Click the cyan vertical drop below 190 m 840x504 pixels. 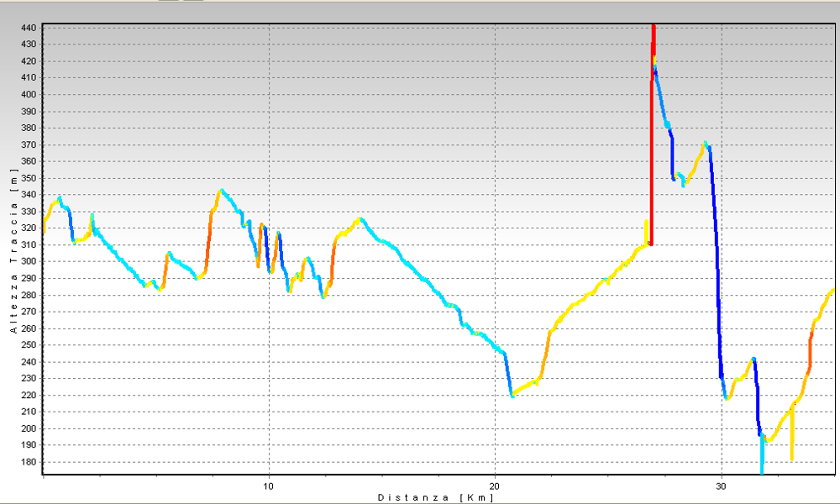762,458
